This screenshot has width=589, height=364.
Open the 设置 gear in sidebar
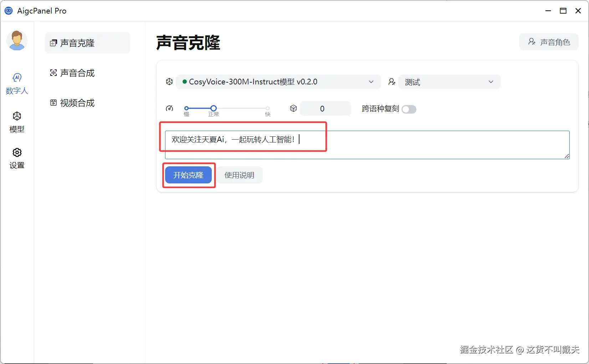coord(17,158)
